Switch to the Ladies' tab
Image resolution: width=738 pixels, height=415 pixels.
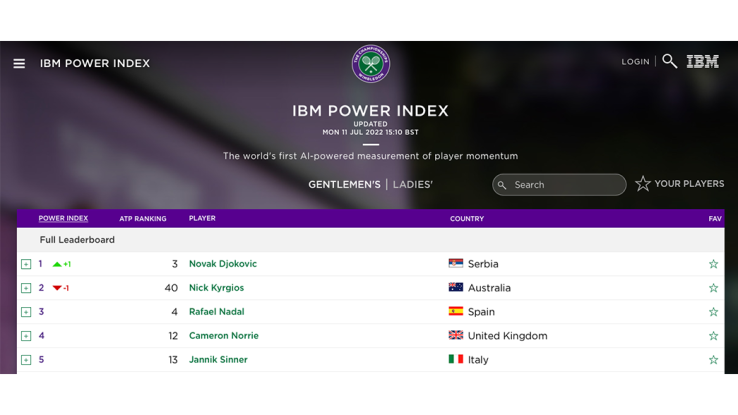point(413,184)
